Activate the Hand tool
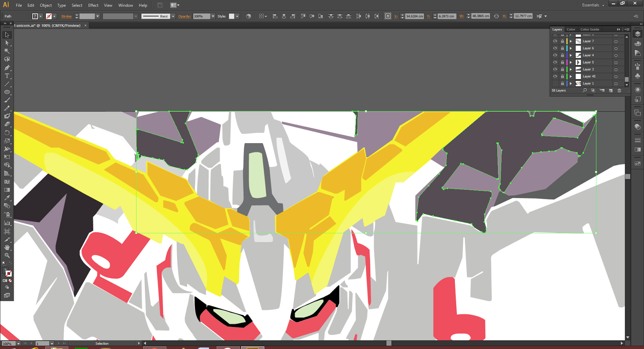 pos(7,247)
